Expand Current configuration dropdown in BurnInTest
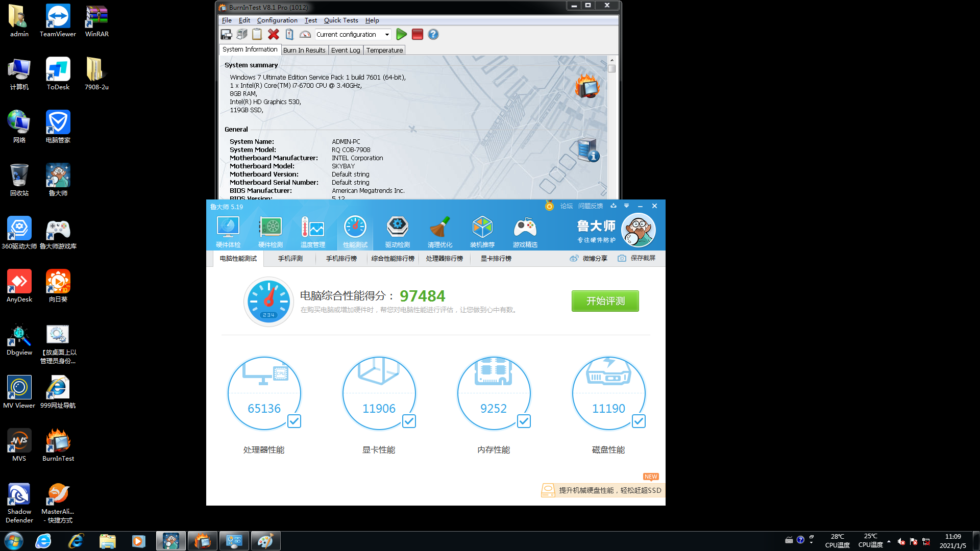This screenshot has height=551, width=980. 386,34
